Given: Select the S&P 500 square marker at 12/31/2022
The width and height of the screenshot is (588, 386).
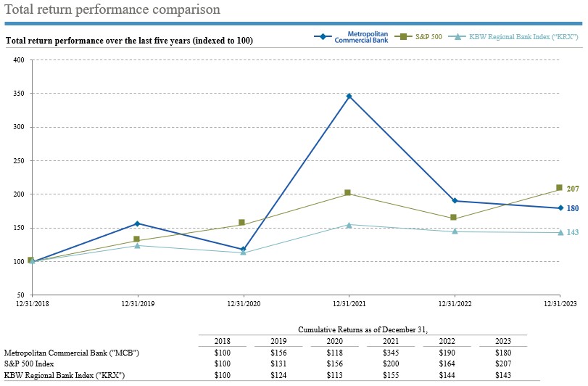Looking at the screenshot, I should (453, 217).
